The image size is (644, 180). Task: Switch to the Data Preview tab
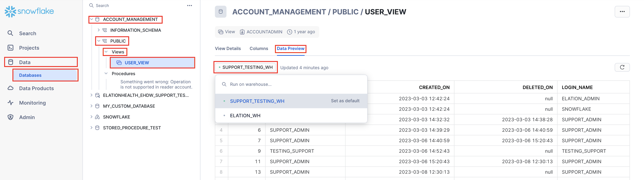pyautogui.click(x=291, y=48)
